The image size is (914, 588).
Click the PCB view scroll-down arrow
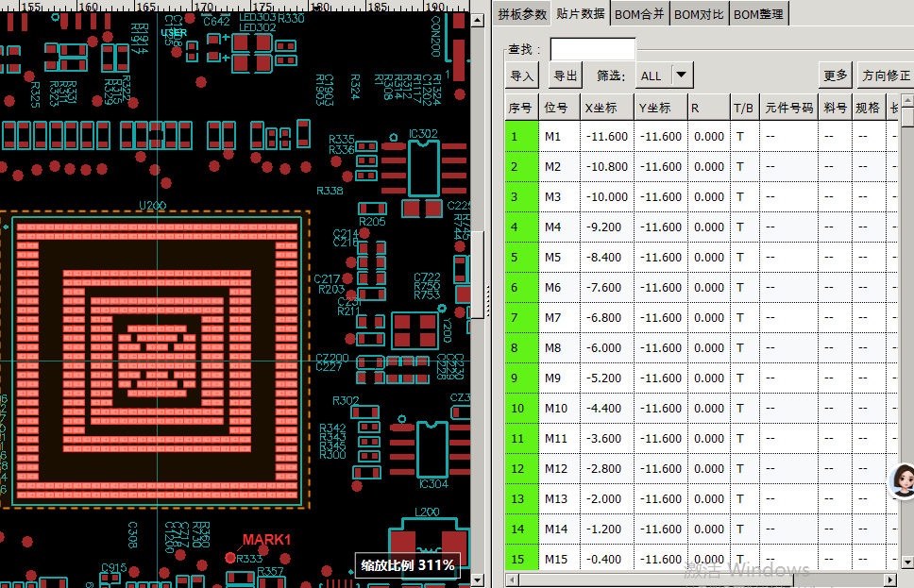pos(478,580)
